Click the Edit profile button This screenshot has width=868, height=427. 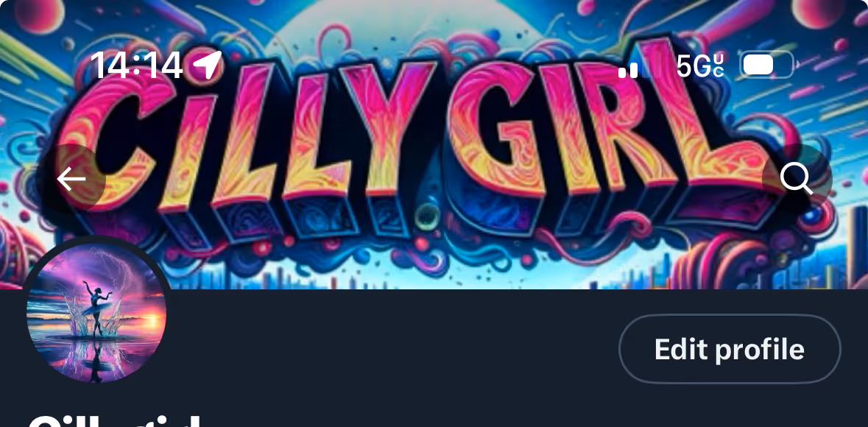729,349
